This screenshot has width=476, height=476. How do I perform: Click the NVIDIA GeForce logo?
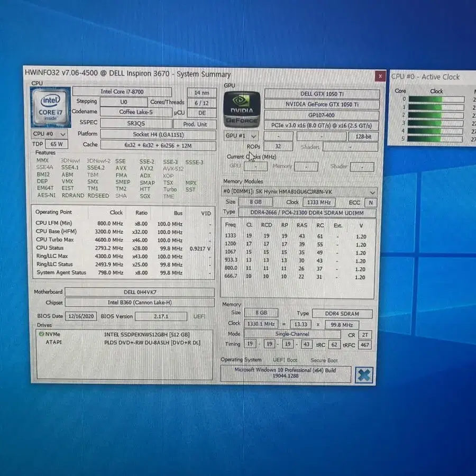click(242, 109)
